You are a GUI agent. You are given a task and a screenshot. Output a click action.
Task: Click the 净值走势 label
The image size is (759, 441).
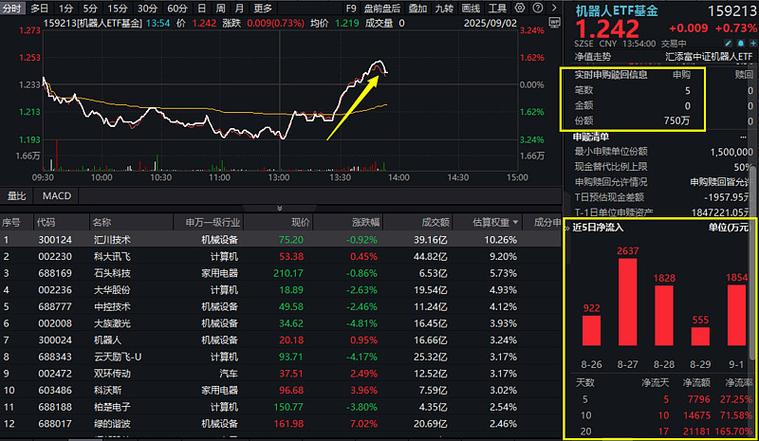[x=593, y=57]
